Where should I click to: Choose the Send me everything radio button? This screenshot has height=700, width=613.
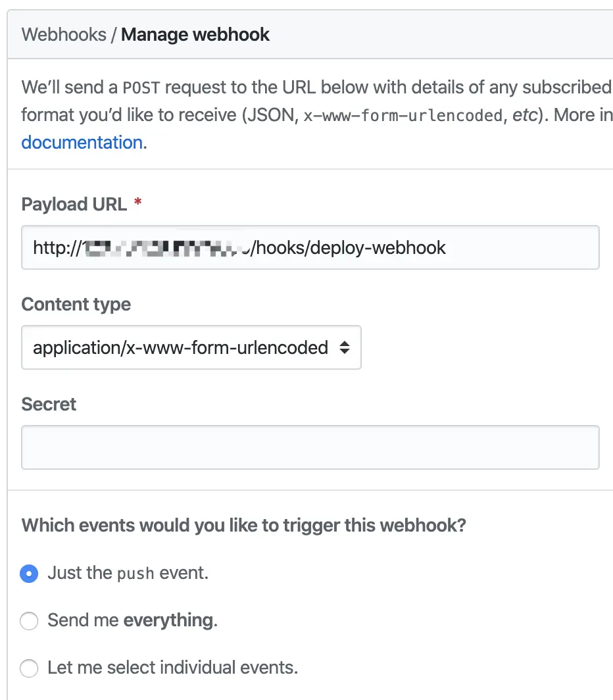coord(29,621)
